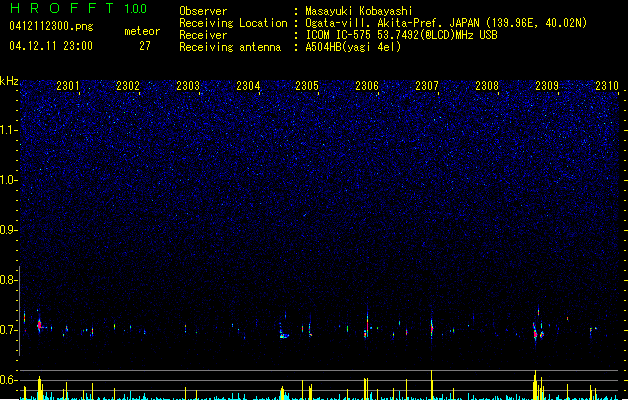The width and height of the screenshot is (629, 400).
Task: Click the Ogata-vill. Akita-Pref. JAPAN location text
Action: pyautogui.click(x=446, y=23)
